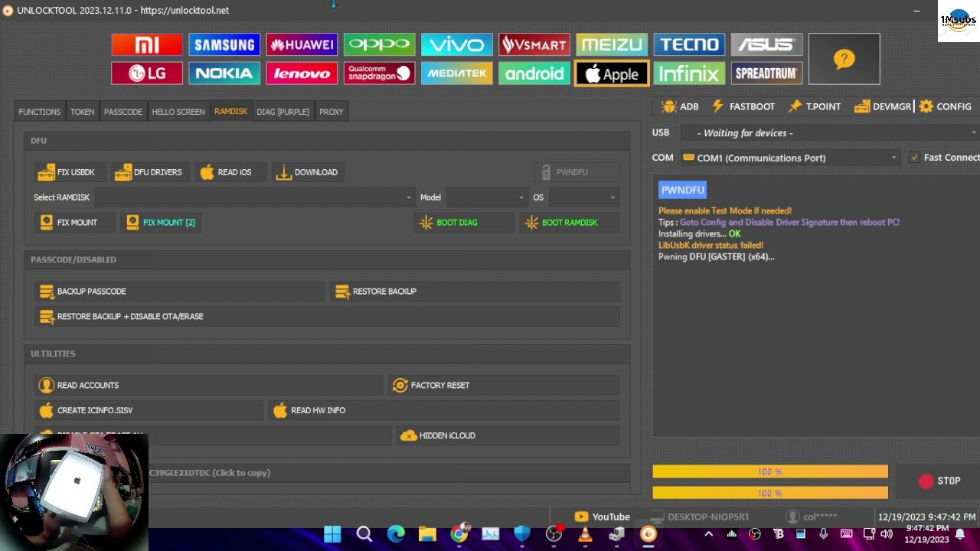
Task: Select the Vivo brand tile
Action: pos(456,44)
